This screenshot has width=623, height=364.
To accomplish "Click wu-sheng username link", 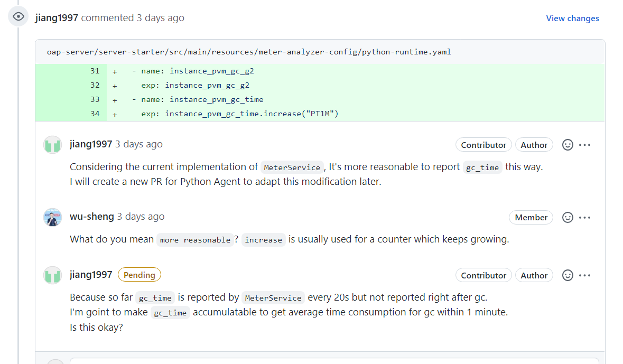I will point(91,217).
